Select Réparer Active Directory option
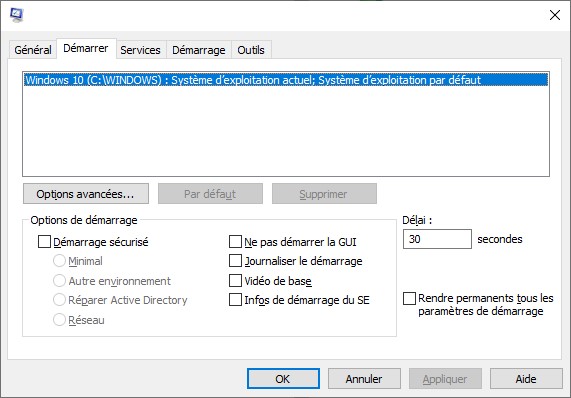This screenshot has width=571, height=398. 59,300
